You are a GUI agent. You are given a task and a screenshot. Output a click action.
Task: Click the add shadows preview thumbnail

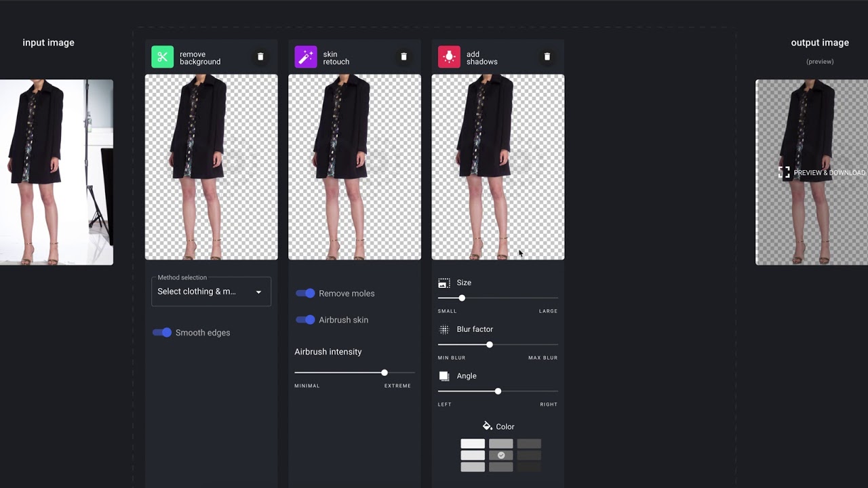pyautogui.click(x=498, y=167)
